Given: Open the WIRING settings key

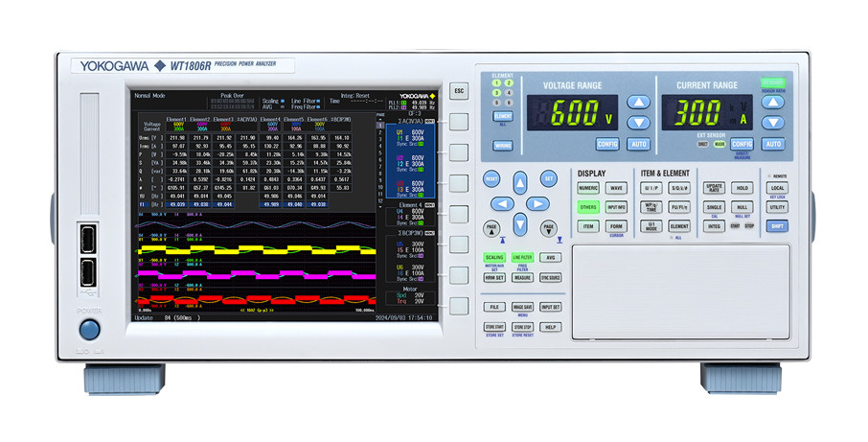Looking at the screenshot, I should pyautogui.click(x=503, y=146).
